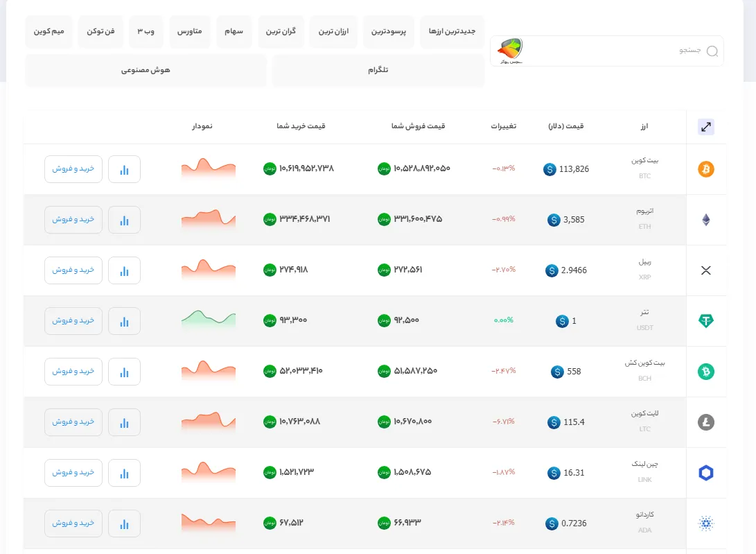Open the bar chart icon for Cardano row
The width and height of the screenshot is (756, 554).
[x=124, y=523]
